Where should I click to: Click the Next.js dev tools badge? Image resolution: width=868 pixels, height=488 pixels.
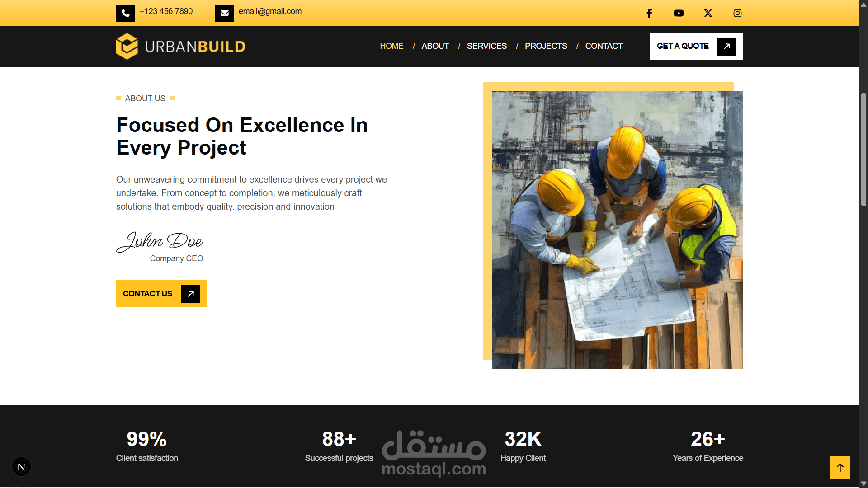click(21, 467)
